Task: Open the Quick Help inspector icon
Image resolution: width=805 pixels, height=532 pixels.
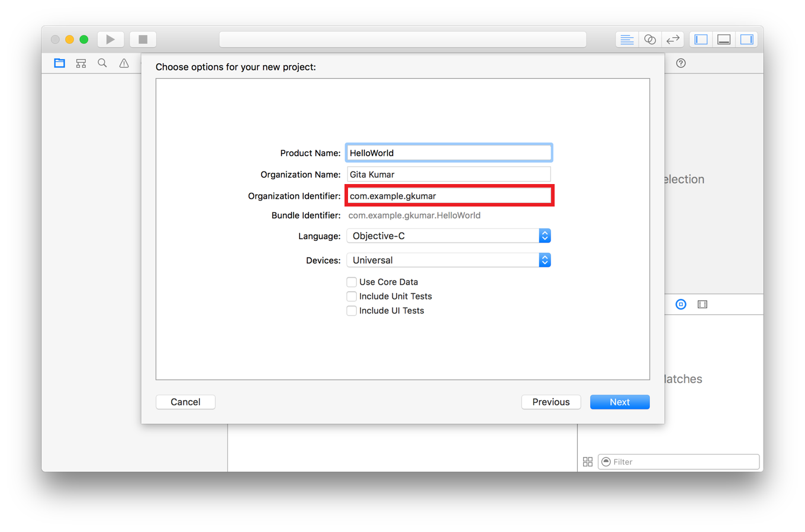Action: click(x=681, y=63)
